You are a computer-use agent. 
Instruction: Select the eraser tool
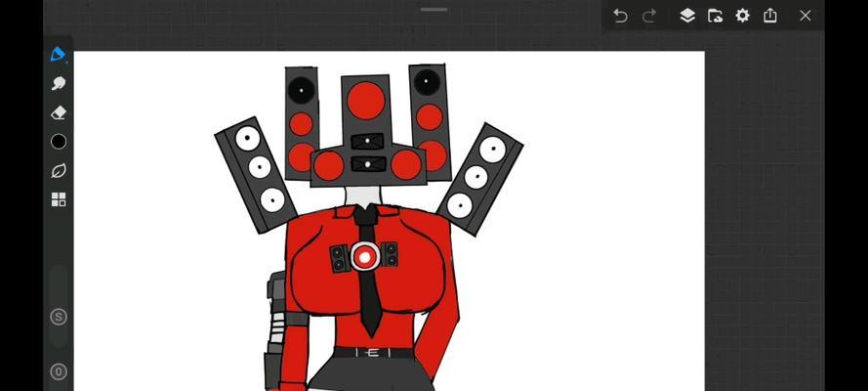[59, 113]
